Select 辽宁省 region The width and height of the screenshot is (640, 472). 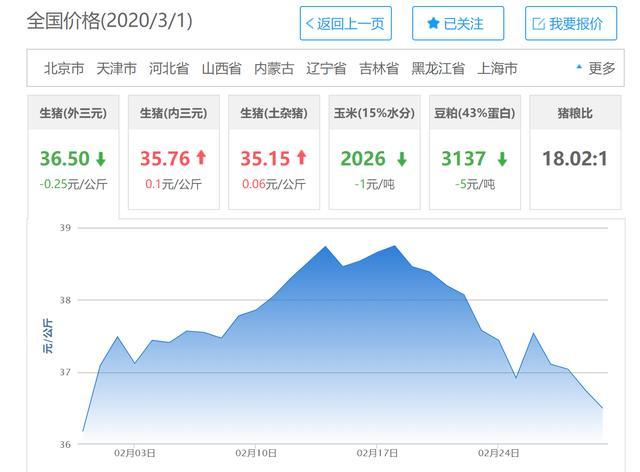pos(326,68)
